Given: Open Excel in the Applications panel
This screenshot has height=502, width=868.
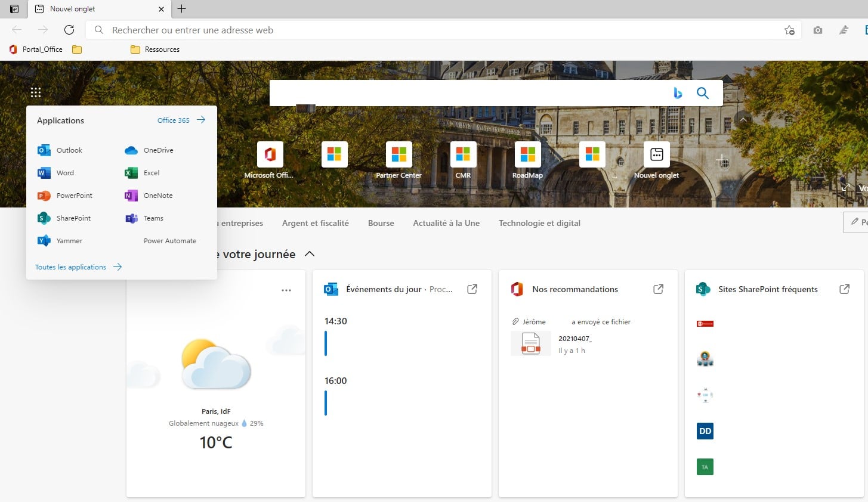Looking at the screenshot, I should (x=142, y=173).
